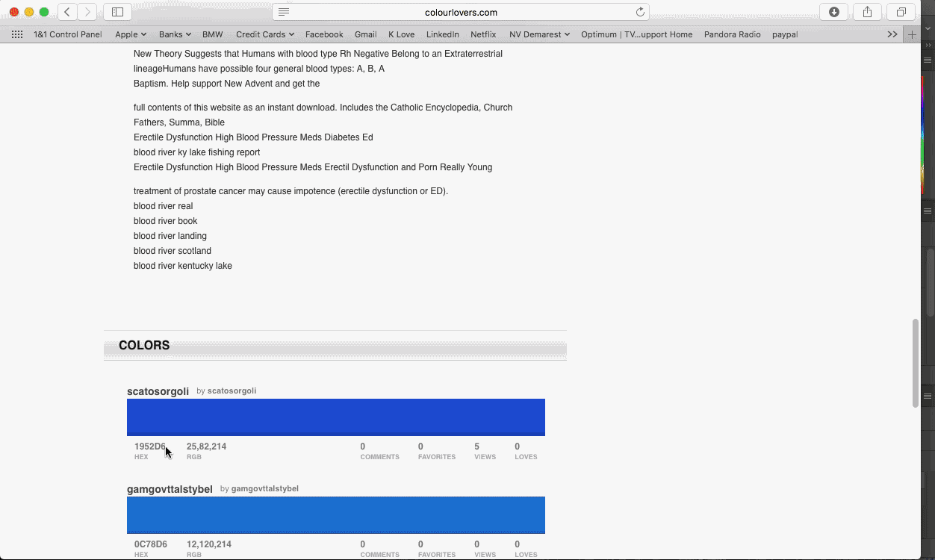Screen dimensions: 935x560
Task: Select the hex value 1952D6
Action: click(x=150, y=447)
